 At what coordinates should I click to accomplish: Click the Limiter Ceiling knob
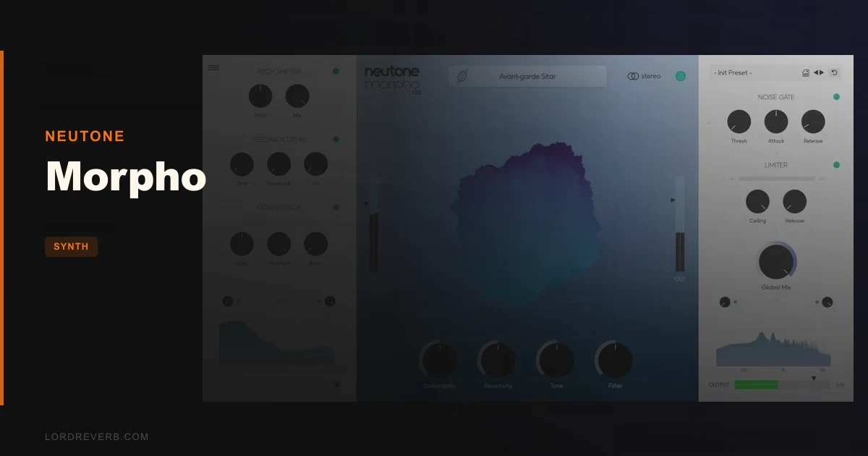pos(757,201)
